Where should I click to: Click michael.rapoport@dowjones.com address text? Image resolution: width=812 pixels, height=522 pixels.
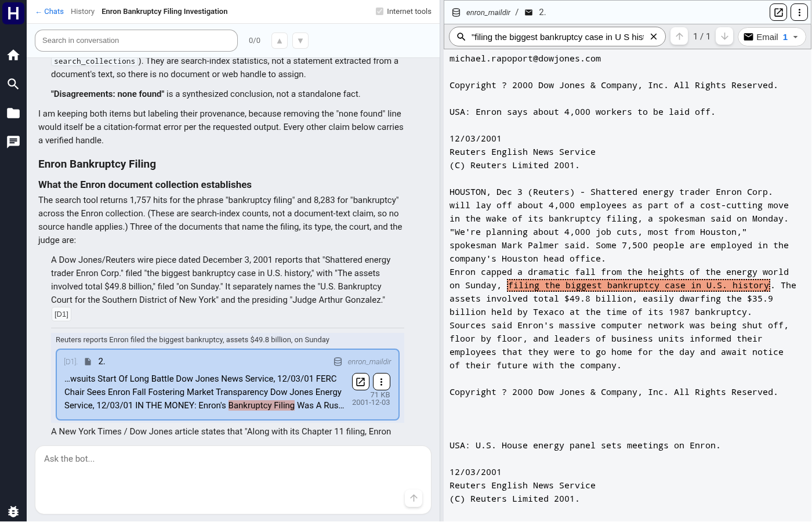(525, 59)
